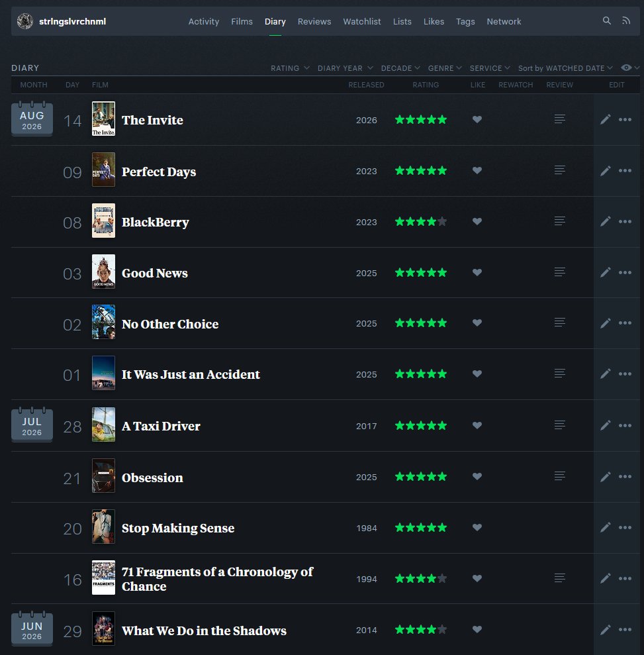644x655 pixels.
Task: Adjust star rating for What We Do in the Shadows
Action: (x=421, y=630)
